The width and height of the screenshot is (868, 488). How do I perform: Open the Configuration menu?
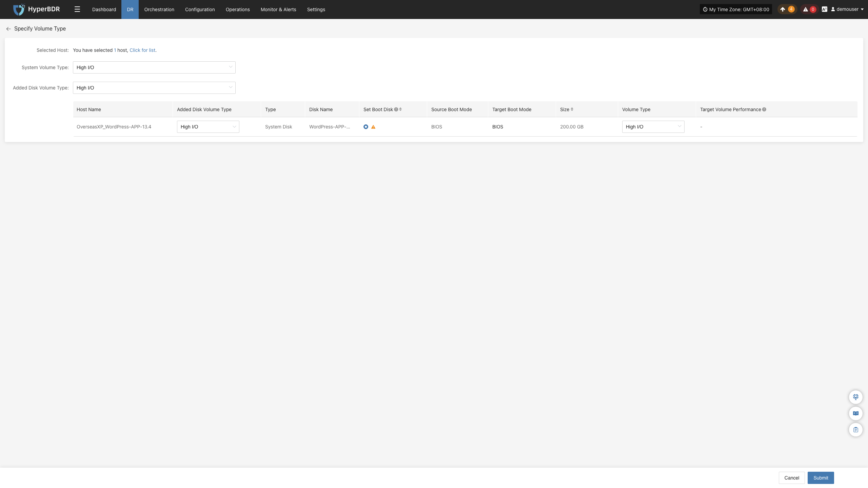click(x=200, y=9)
